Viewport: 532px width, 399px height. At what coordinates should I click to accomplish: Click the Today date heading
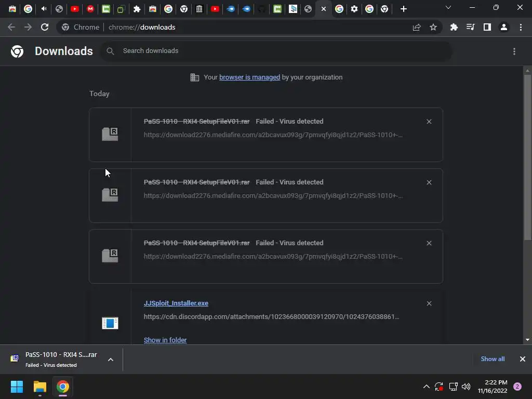tap(99, 94)
